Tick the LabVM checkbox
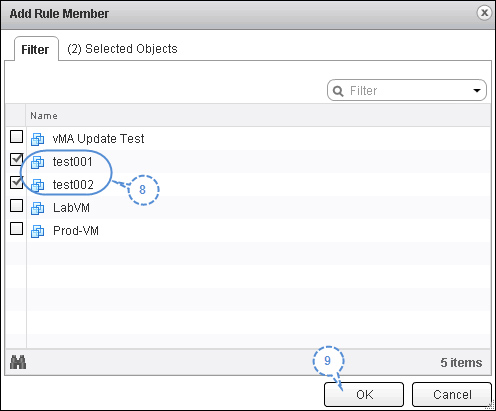Viewport: 496px width, 411px height. click(16, 206)
